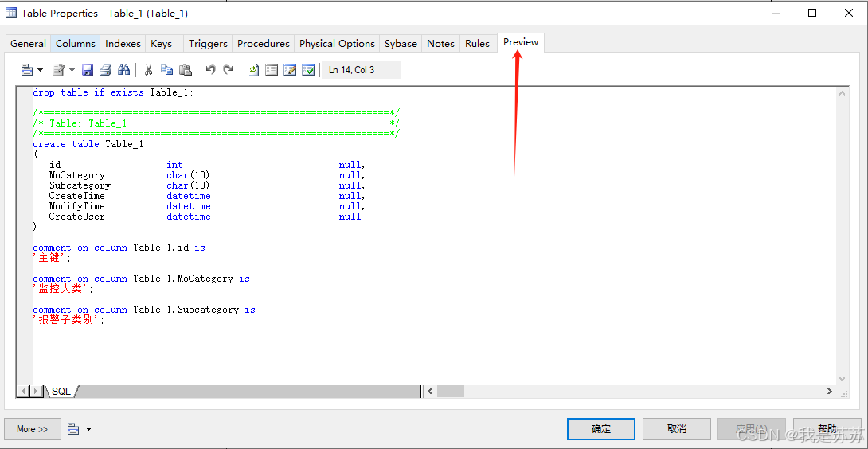Expand dropdown arrow beside editor menu icon
This screenshot has width=868, height=449.
72,70
